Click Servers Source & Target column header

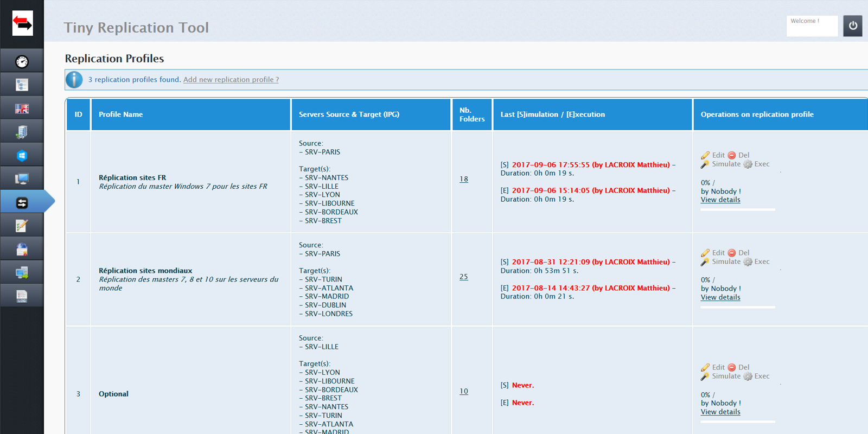pos(371,114)
